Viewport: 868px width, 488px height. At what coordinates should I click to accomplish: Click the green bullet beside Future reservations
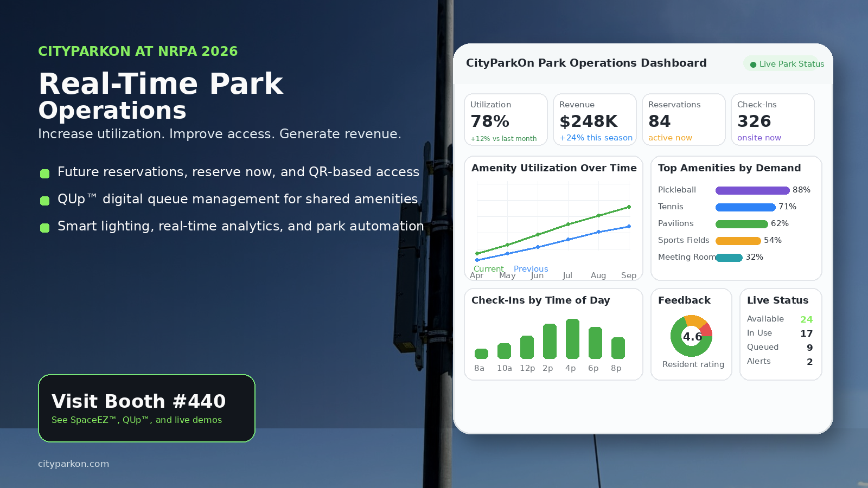pyautogui.click(x=45, y=174)
